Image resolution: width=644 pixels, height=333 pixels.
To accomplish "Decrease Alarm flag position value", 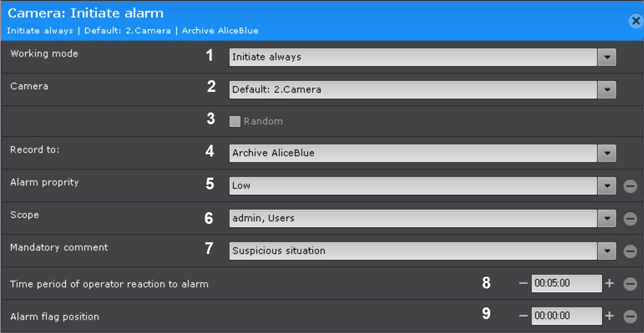I will [x=523, y=316].
